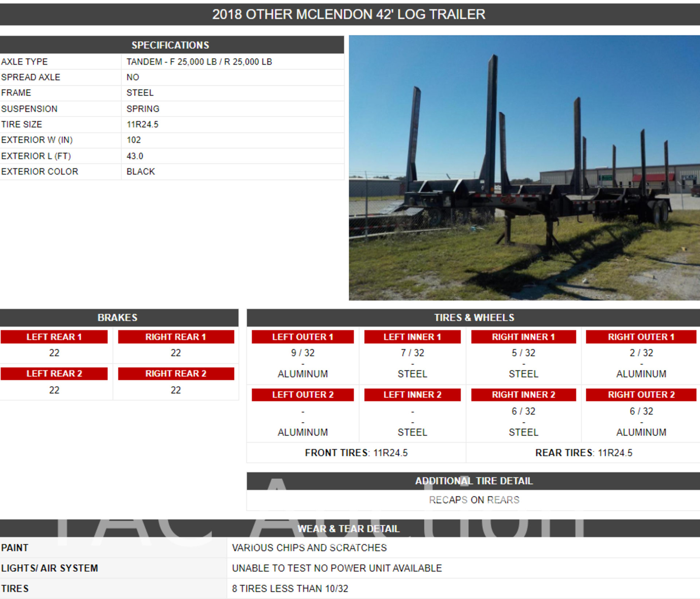The width and height of the screenshot is (700, 599).
Task: Select the BRAKES section header
Action: [x=118, y=317]
